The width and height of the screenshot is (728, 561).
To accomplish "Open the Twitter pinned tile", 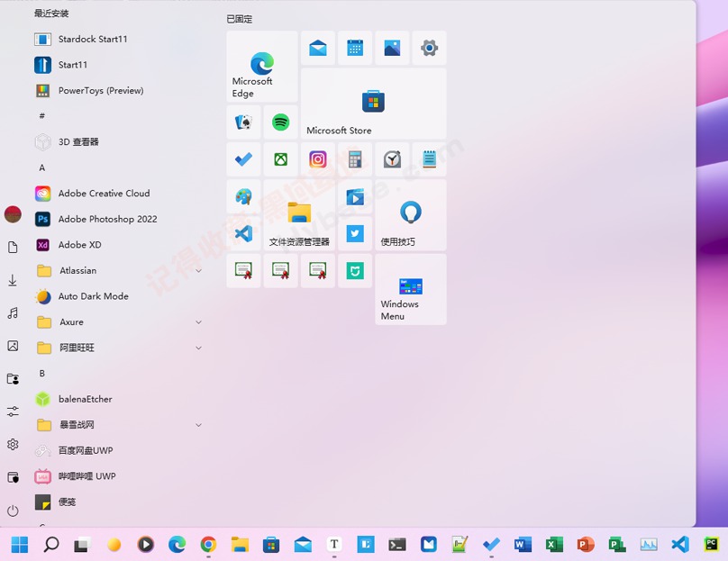I will (354, 232).
